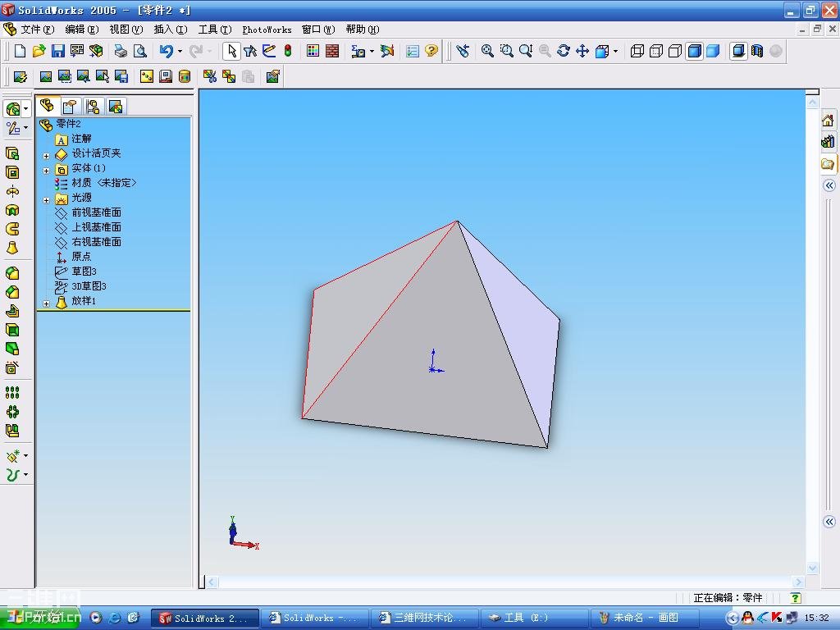Open the Edit menu (编辑)
The height and width of the screenshot is (630, 840).
(x=81, y=29)
